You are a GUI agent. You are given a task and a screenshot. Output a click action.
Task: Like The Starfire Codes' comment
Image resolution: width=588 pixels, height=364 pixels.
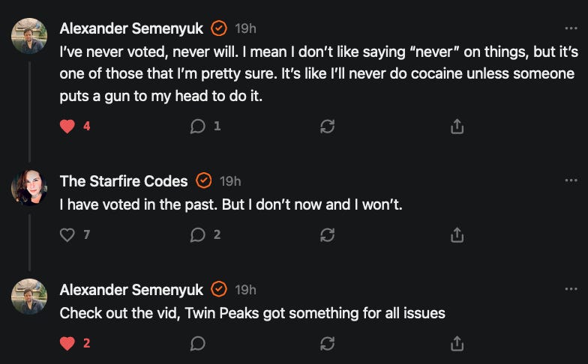pos(67,235)
